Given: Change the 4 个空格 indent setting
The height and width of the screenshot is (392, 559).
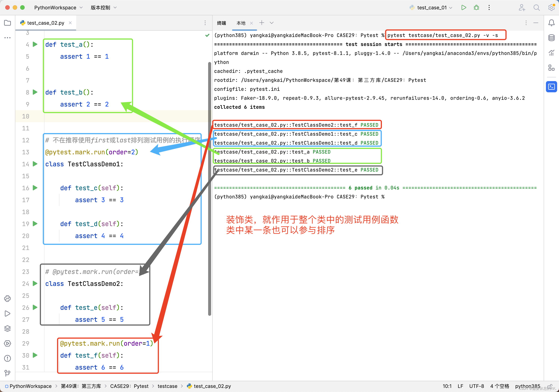Looking at the screenshot, I should (500, 386).
